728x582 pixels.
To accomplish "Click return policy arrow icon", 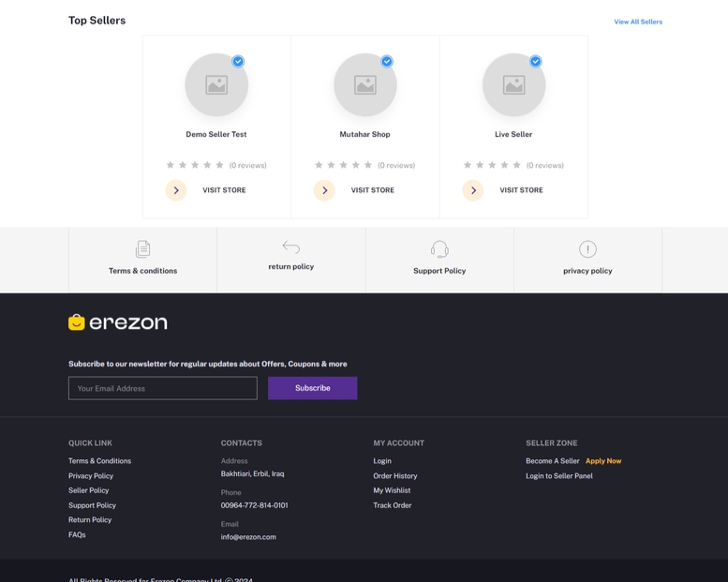I will [291, 246].
